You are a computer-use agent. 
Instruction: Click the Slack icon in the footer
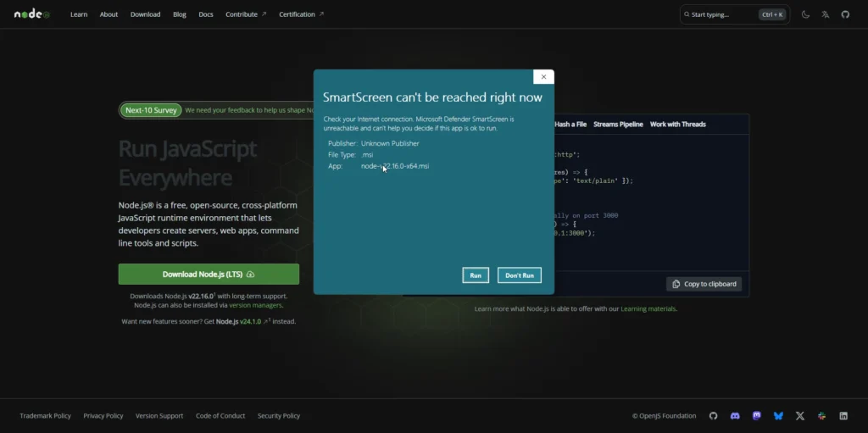pyautogui.click(x=821, y=416)
